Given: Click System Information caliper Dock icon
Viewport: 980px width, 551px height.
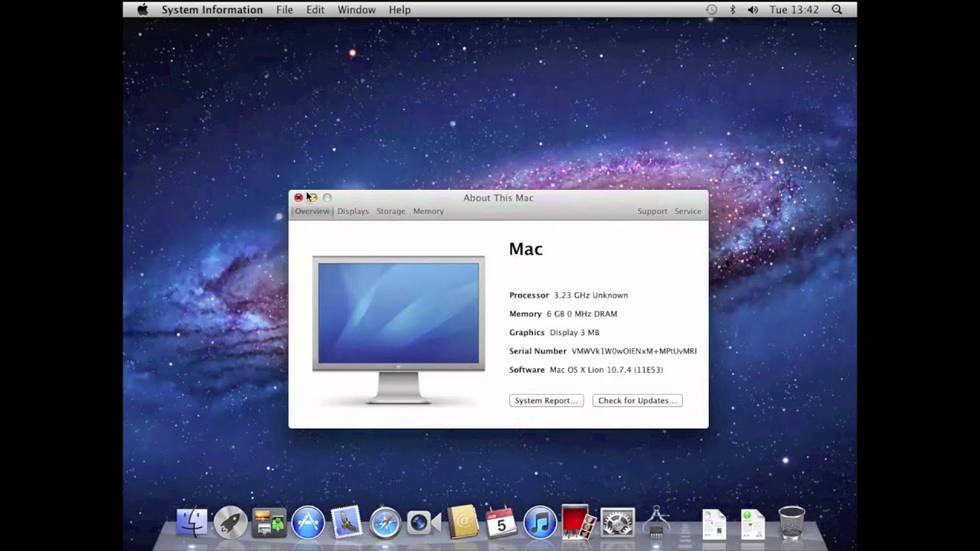Looking at the screenshot, I should pyautogui.click(x=656, y=523).
